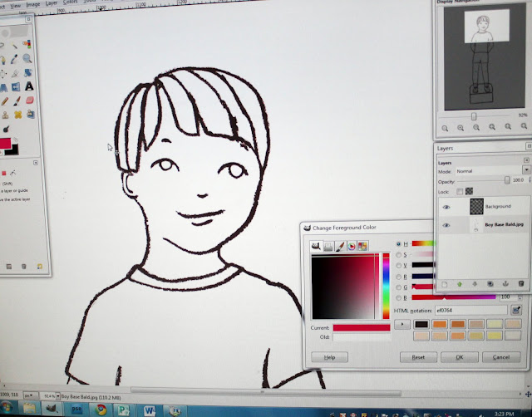Select the Perspective Clone tool
Viewport: 532px width, 417px height.
(31, 114)
